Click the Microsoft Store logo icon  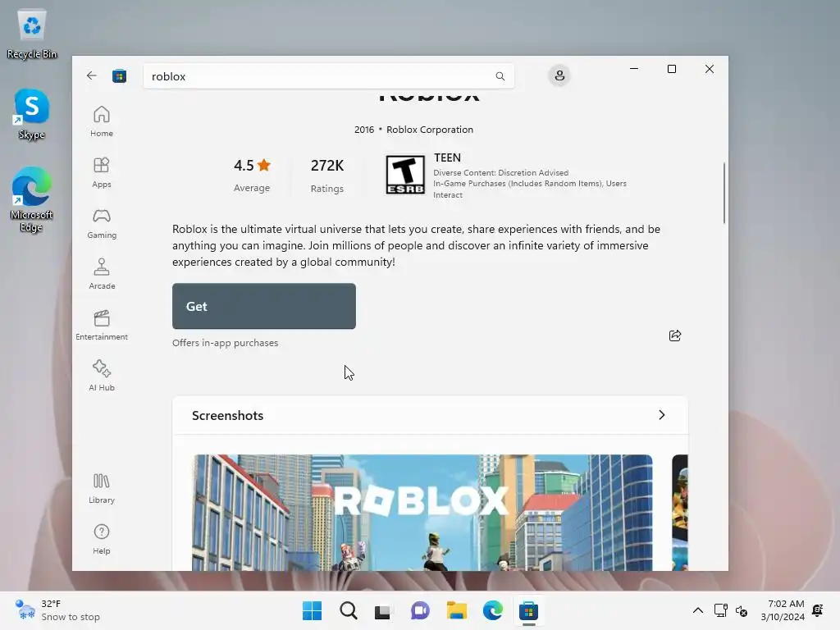tap(119, 76)
